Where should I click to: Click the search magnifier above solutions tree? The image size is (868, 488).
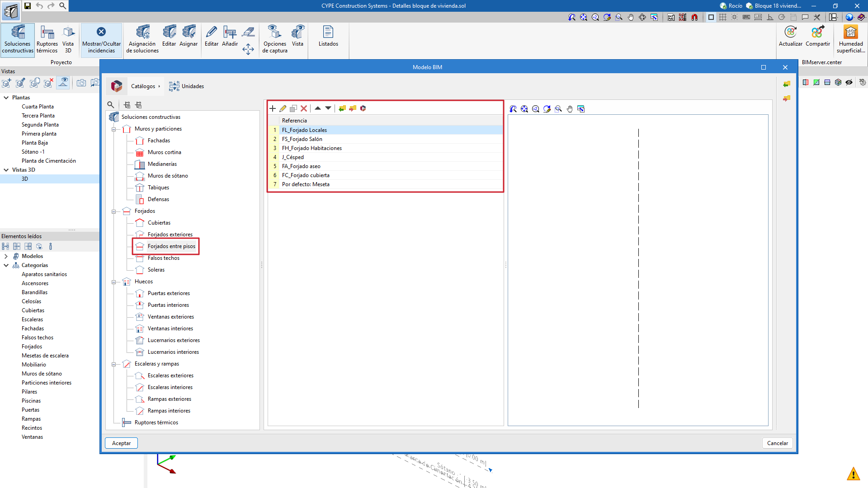(111, 105)
